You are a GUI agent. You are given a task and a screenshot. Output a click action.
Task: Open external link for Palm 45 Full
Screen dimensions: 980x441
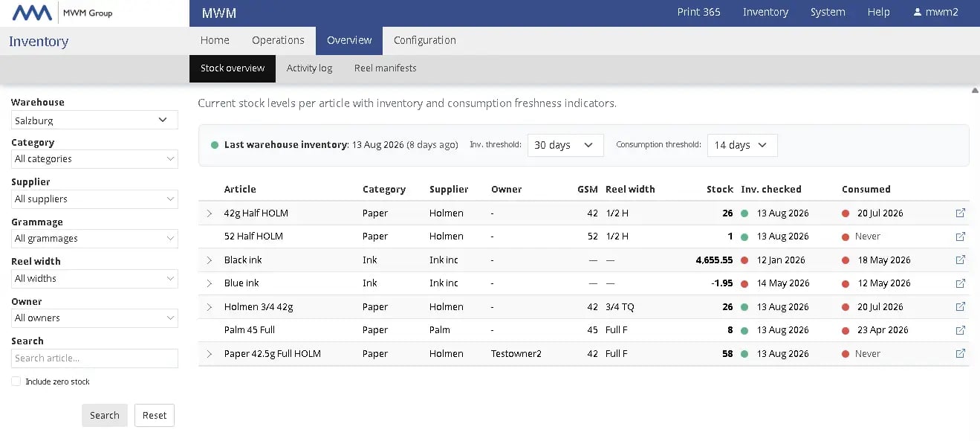coord(960,330)
